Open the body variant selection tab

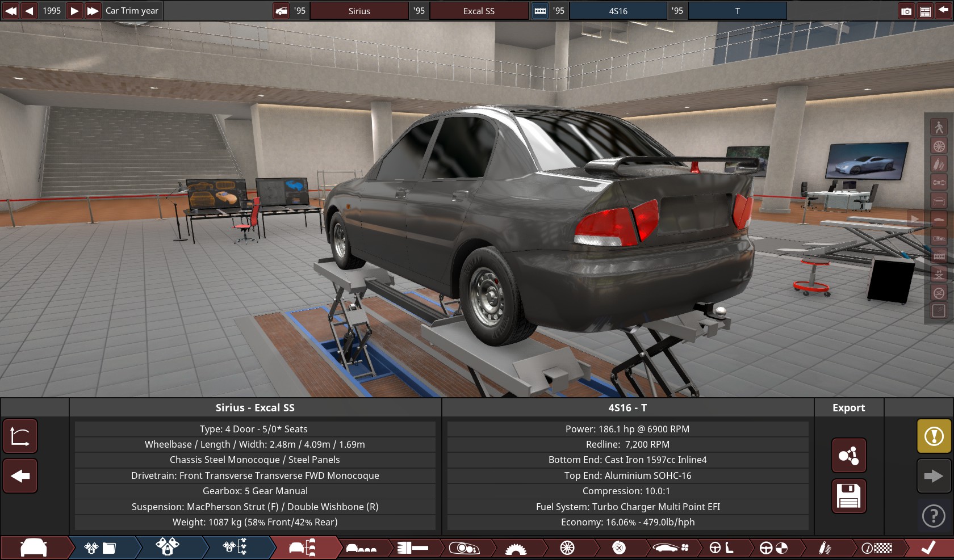tap(361, 548)
